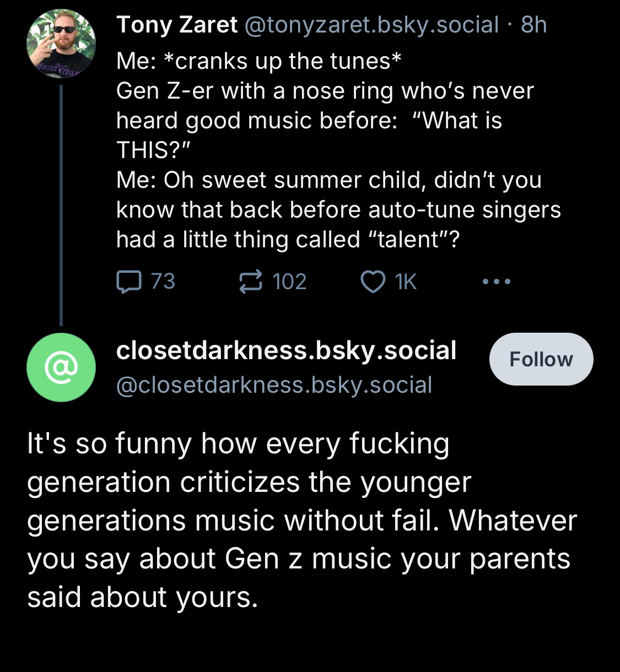Click the "cranks up the tunes" line
The image size is (620, 672).
pos(259,61)
